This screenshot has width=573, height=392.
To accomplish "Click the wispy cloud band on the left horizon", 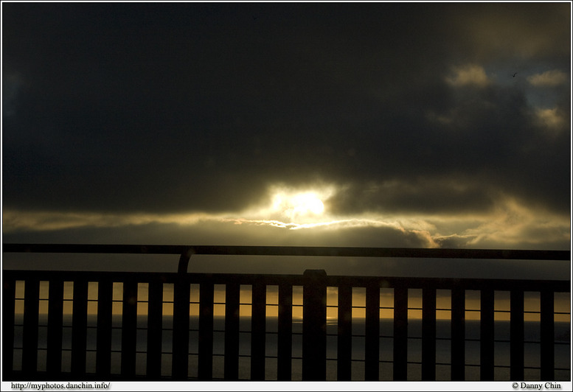I will (x=88, y=220).
